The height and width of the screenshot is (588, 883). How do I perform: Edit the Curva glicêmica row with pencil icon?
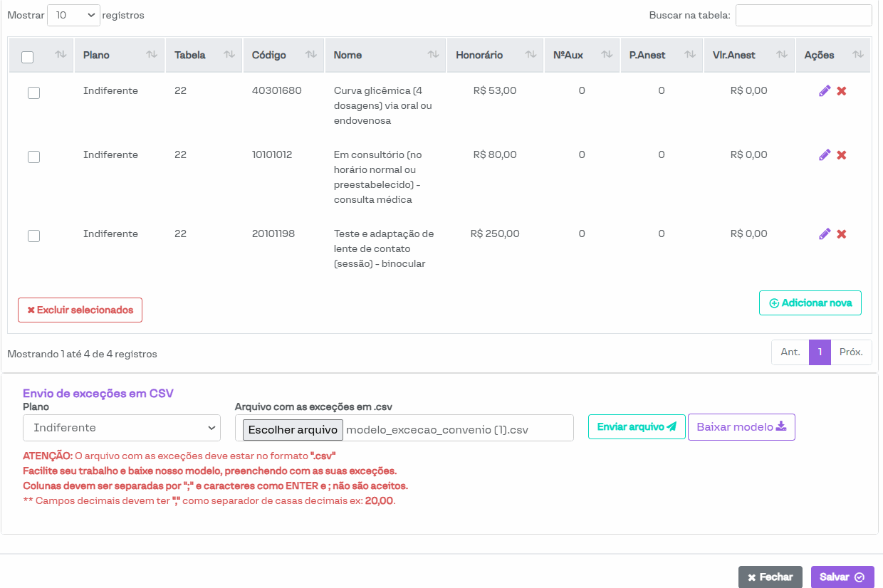tap(825, 91)
